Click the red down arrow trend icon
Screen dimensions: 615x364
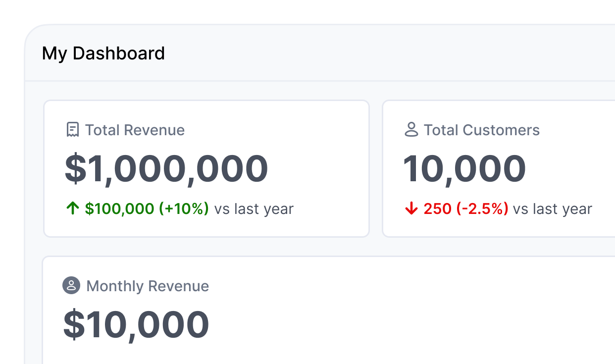coord(411,209)
